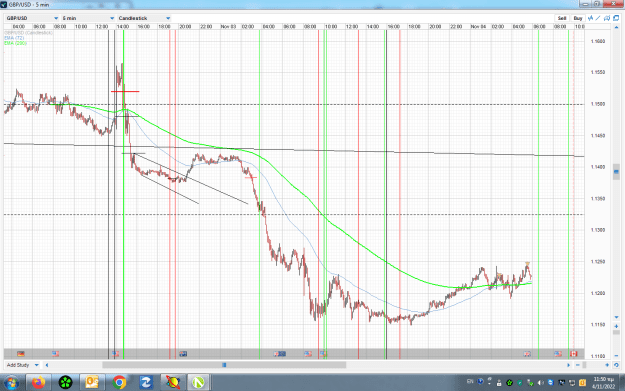The width and height of the screenshot is (625, 391).
Task: Click the chart reset icon at bottom right
Action: click(616, 365)
